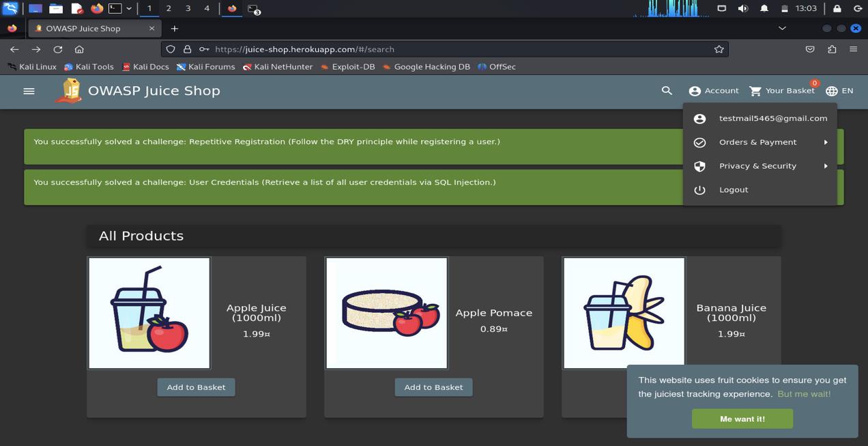The width and height of the screenshot is (868, 446).
Task: Open Your Basket cart
Action: 782,91
